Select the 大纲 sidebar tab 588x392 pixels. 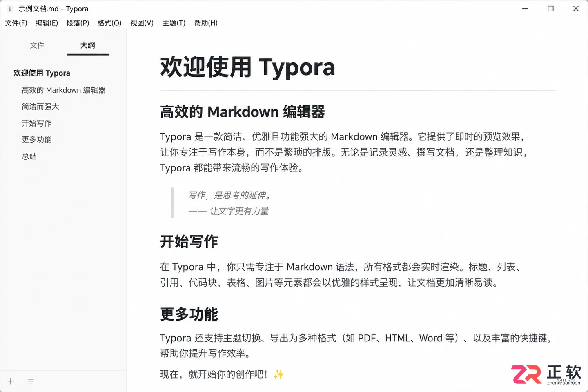pos(88,45)
